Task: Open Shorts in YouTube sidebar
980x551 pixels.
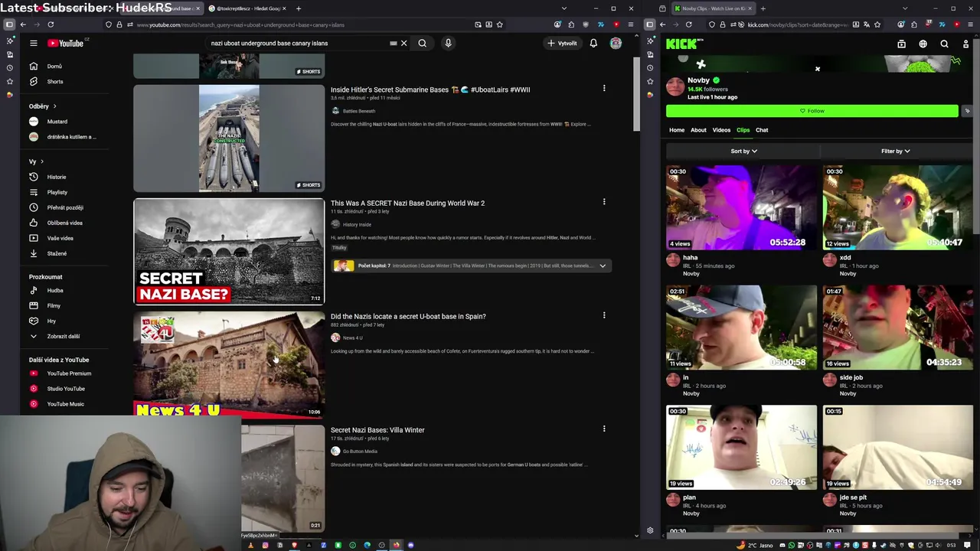Action: point(54,81)
